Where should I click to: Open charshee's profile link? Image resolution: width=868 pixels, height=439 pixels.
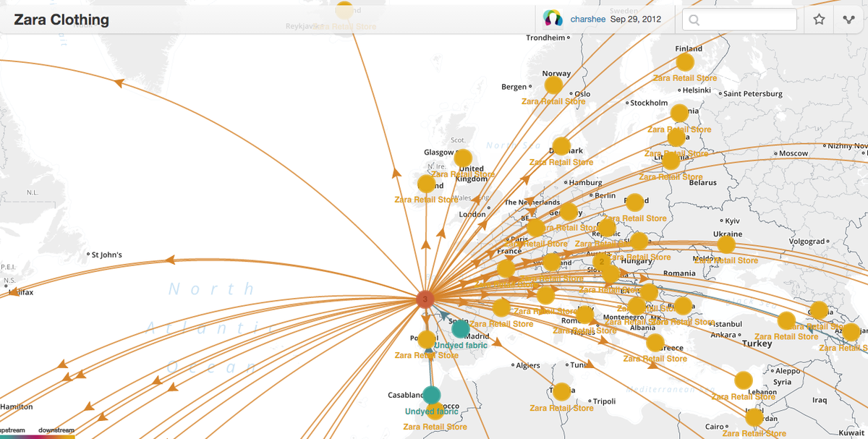pyautogui.click(x=587, y=20)
